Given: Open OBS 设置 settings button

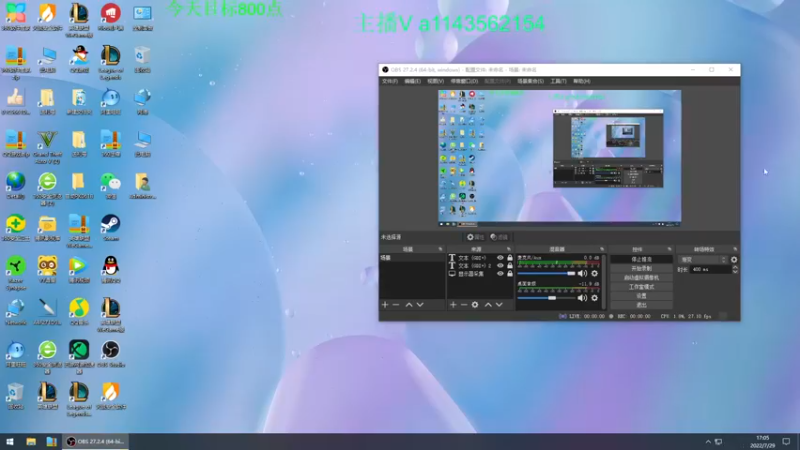Looking at the screenshot, I should [641, 296].
